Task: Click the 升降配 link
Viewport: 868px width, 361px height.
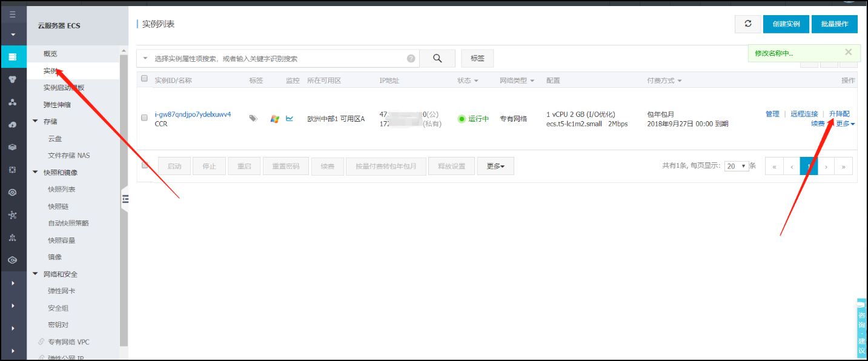Action: [839, 114]
